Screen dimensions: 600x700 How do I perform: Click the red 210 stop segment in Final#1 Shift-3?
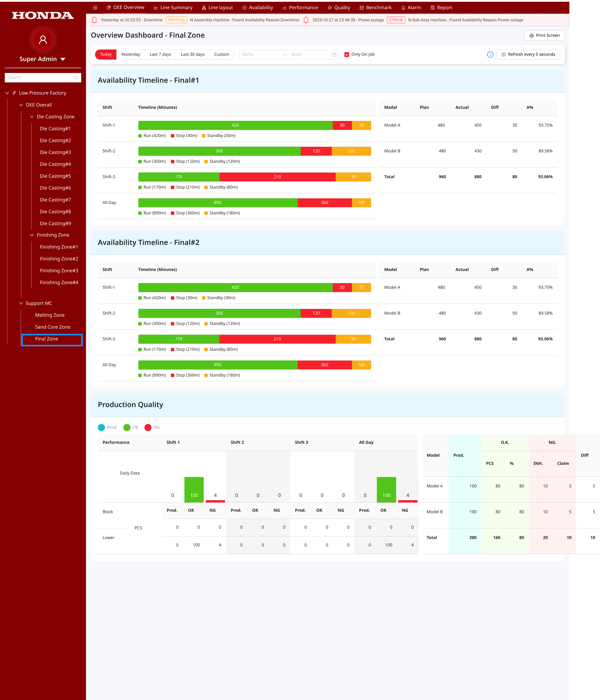(277, 177)
